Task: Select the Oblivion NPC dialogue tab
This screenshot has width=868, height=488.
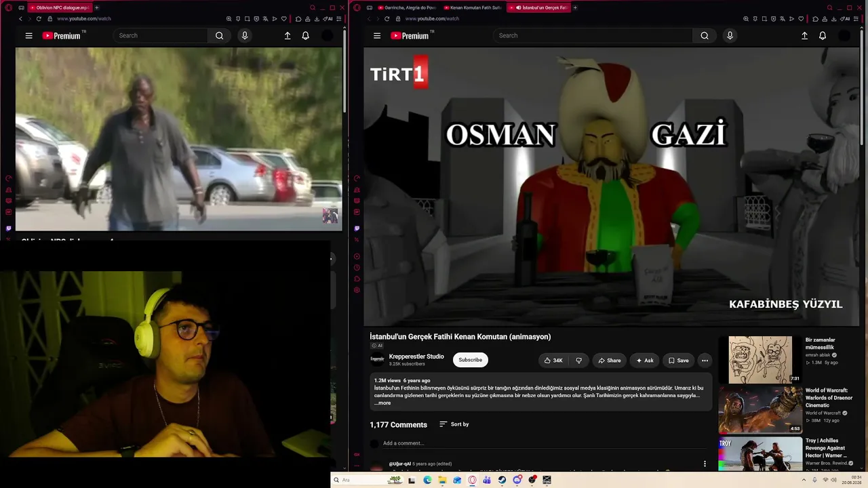Action: point(60,7)
